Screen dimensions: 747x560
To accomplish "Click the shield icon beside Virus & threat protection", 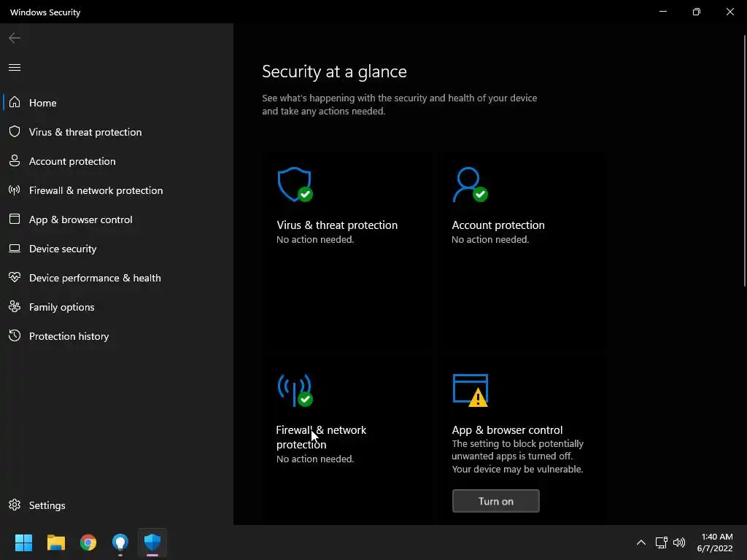I will click(15, 131).
